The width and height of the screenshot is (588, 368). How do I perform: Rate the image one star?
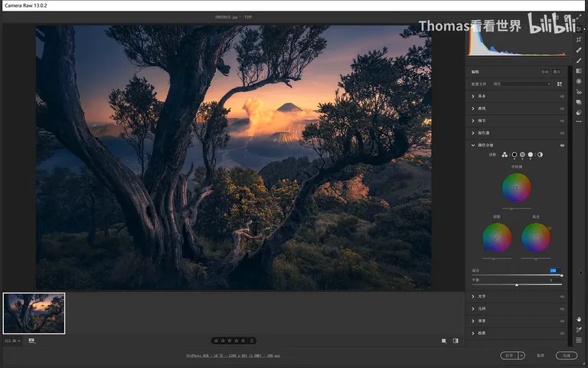point(217,340)
